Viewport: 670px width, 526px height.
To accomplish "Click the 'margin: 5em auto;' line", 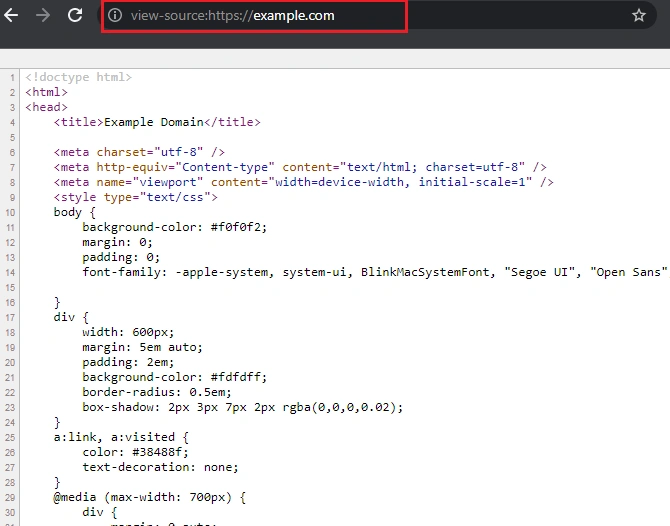I will click(x=142, y=347).
